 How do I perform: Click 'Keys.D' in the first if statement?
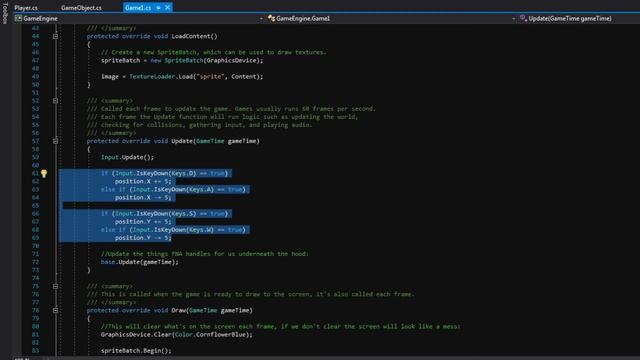[183, 173]
